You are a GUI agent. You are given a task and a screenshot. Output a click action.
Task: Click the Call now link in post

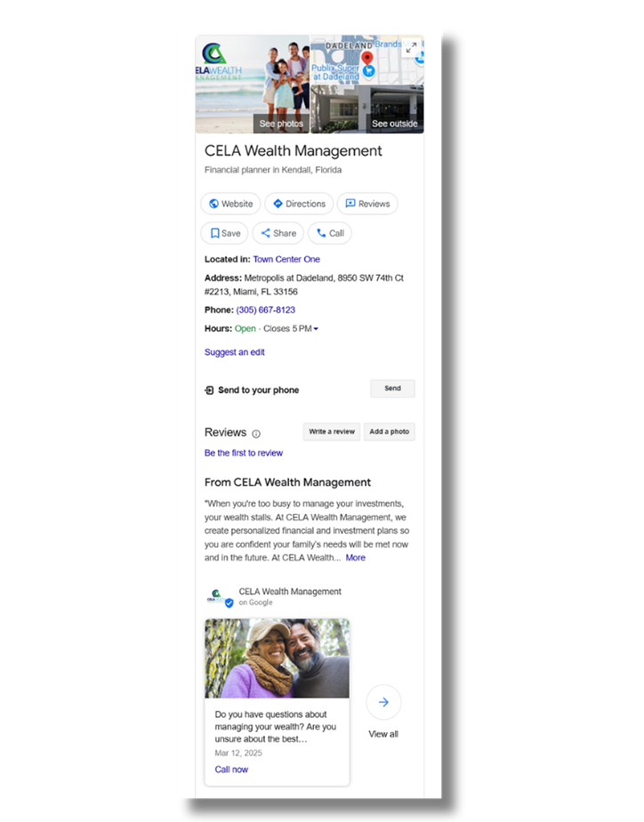231,770
